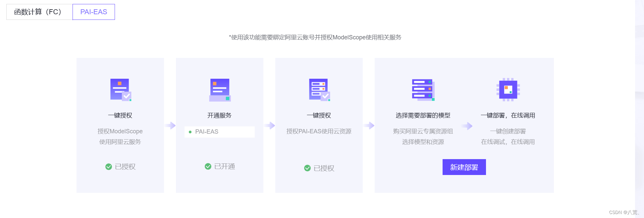The height and width of the screenshot is (218, 644).
Task: Click green check under 授权PAI-EAS card
Action: (x=307, y=168)
